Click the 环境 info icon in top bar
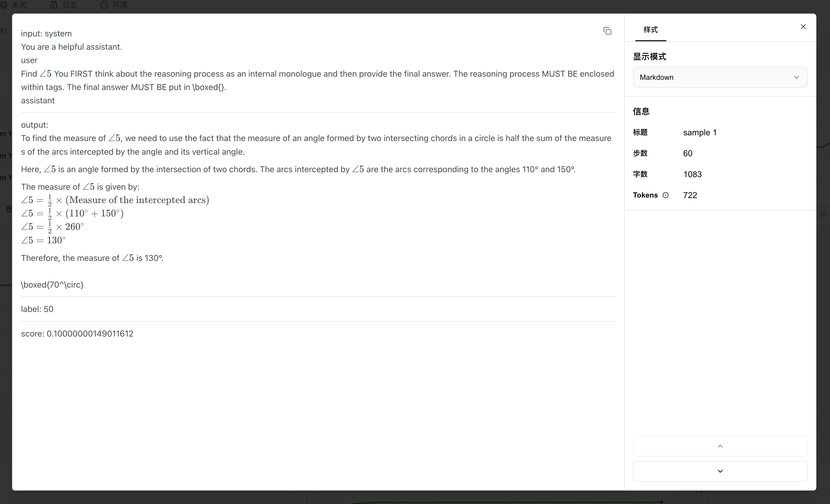Viewport: 830px width, 504px height. click(x=104, y=5)
